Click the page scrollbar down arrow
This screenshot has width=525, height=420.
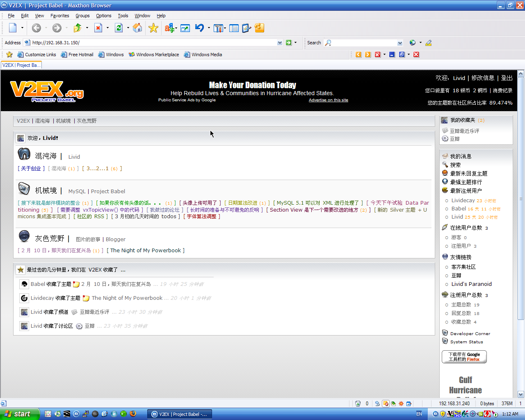point(521,395)
